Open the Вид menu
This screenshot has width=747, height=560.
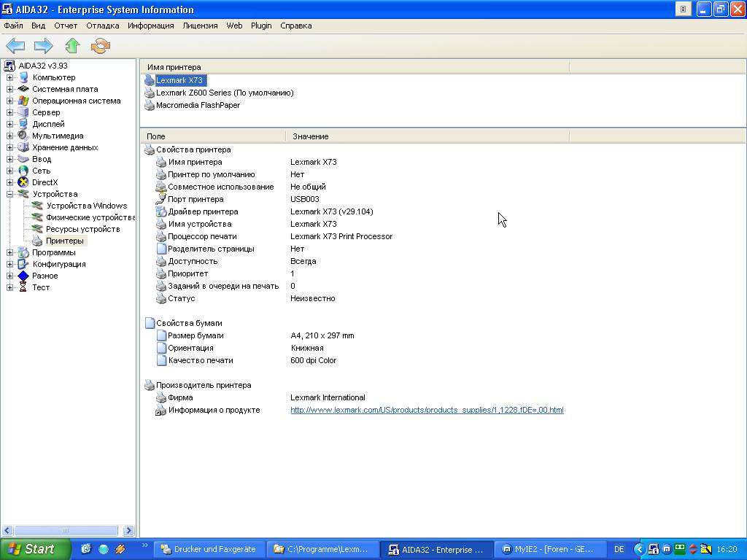(39, 26)
